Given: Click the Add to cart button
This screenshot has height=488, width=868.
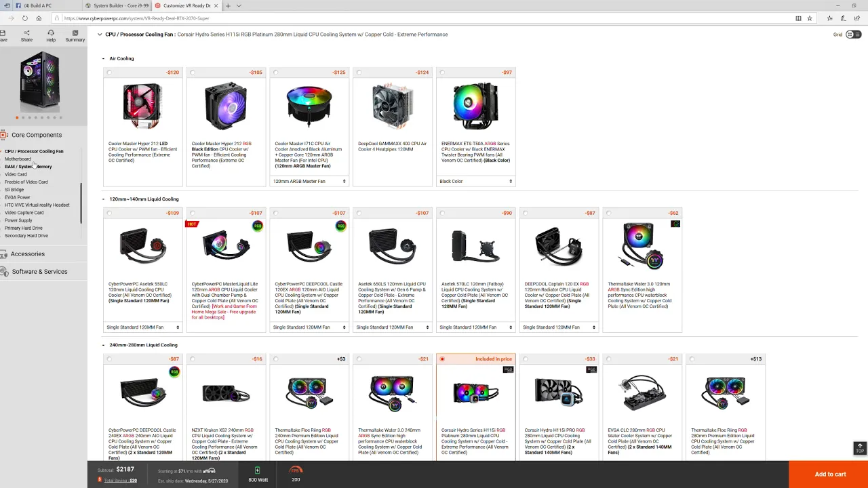Looking at the screenshot, I should tap(828, 474).
